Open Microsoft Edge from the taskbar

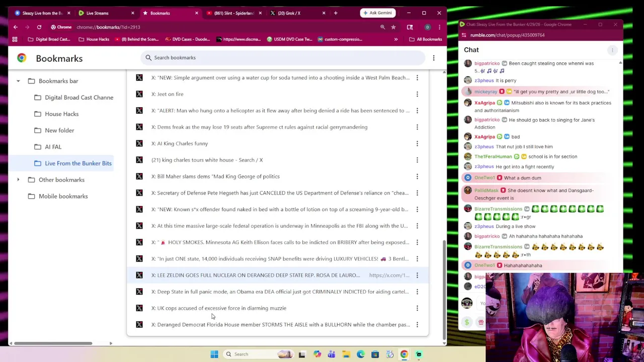coord(361,354)
